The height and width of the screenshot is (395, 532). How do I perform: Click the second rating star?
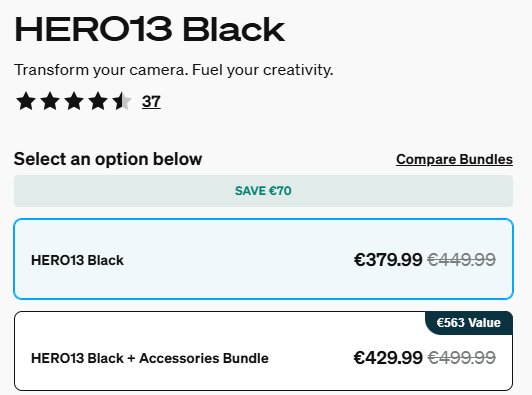(50, 101)
